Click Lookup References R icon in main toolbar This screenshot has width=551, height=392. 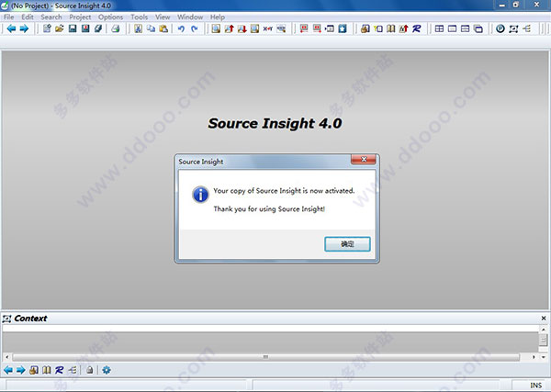tap(416, 28)
